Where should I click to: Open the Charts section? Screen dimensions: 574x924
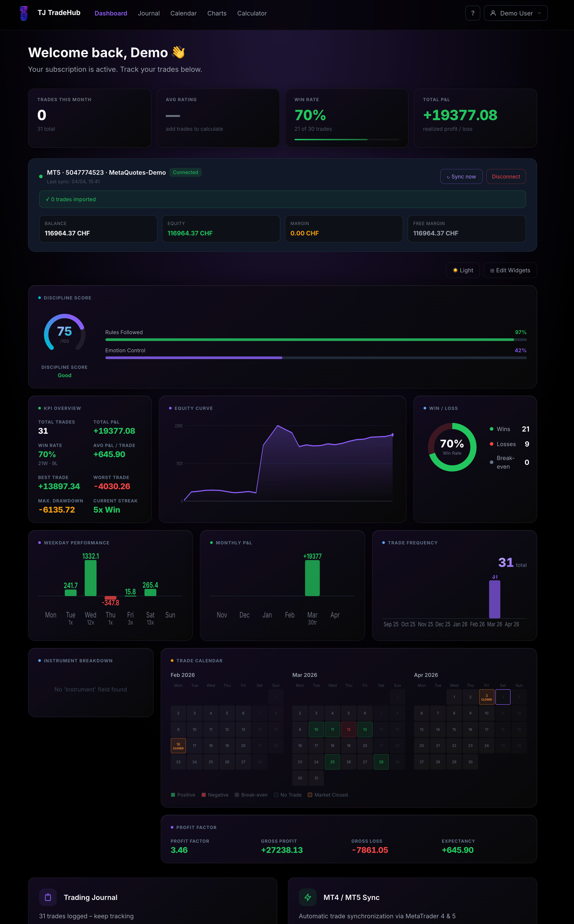tap(217, 13)
